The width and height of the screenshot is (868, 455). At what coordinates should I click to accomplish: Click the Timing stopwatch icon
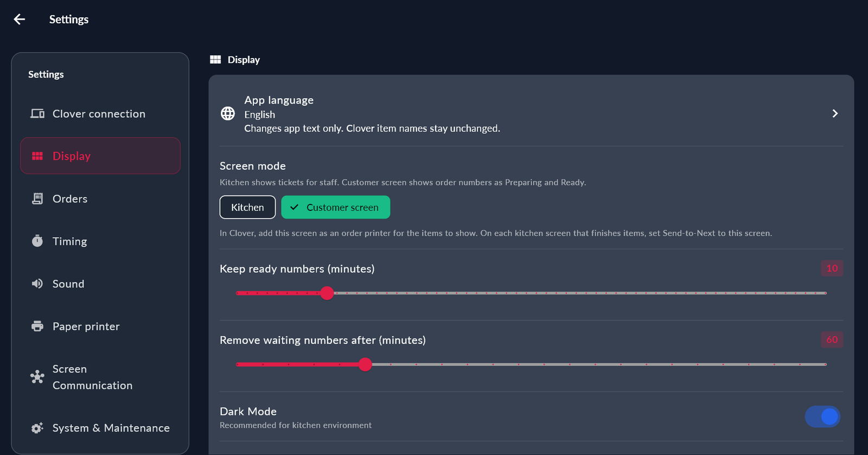[x=37, y=241]
